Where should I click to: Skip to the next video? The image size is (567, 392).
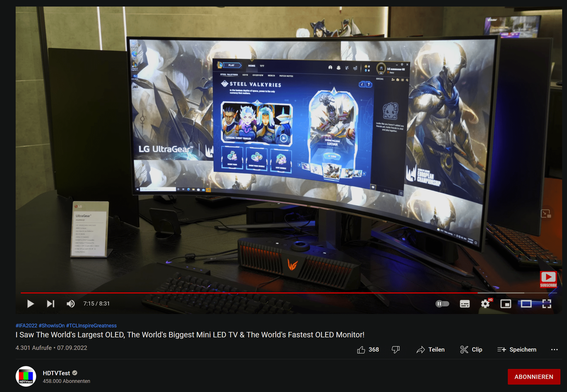click(x=51, y=304)
